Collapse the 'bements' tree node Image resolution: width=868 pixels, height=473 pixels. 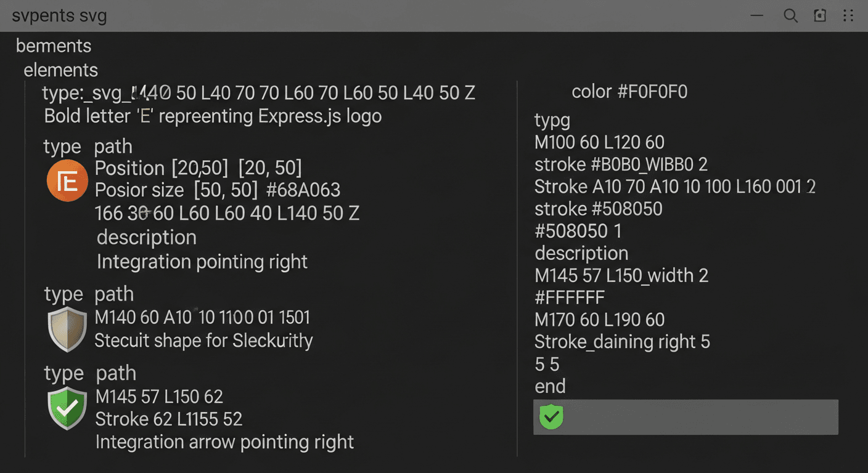coord(54,46)
